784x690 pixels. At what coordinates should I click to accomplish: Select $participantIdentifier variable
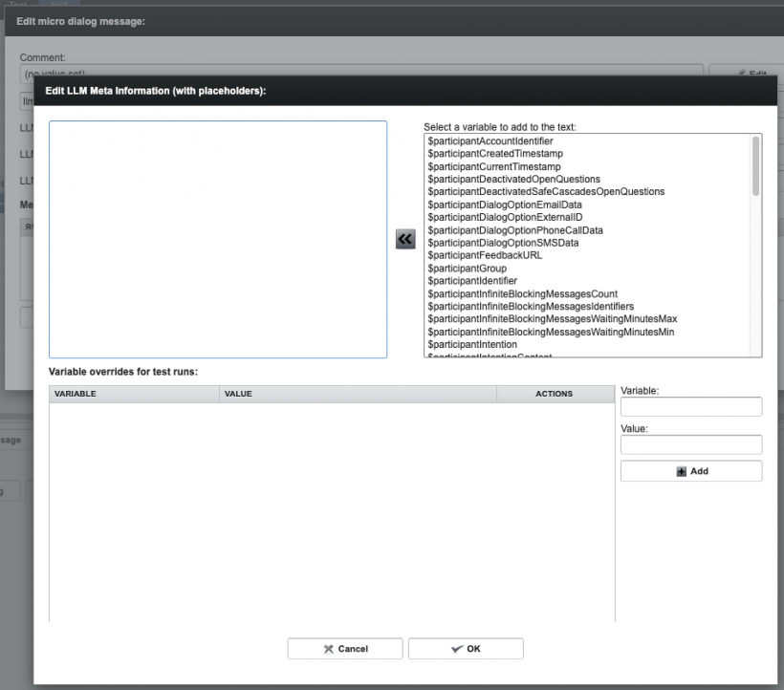[472, 281]
